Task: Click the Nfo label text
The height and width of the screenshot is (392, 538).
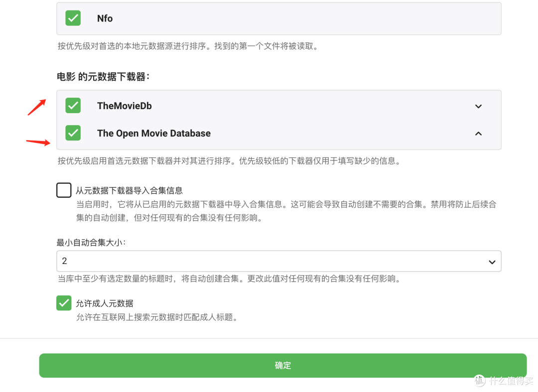Action: click(x=105, y=18)
